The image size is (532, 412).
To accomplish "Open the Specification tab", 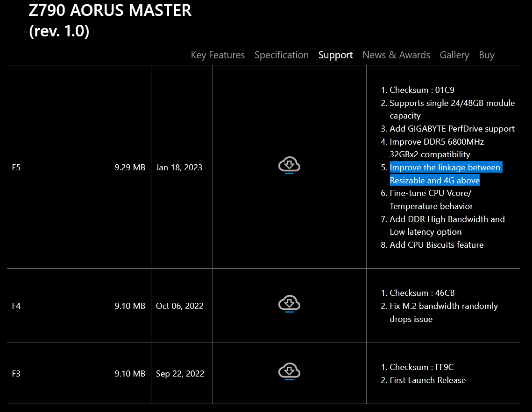I will pyautogui.click(x=281, y=55).
